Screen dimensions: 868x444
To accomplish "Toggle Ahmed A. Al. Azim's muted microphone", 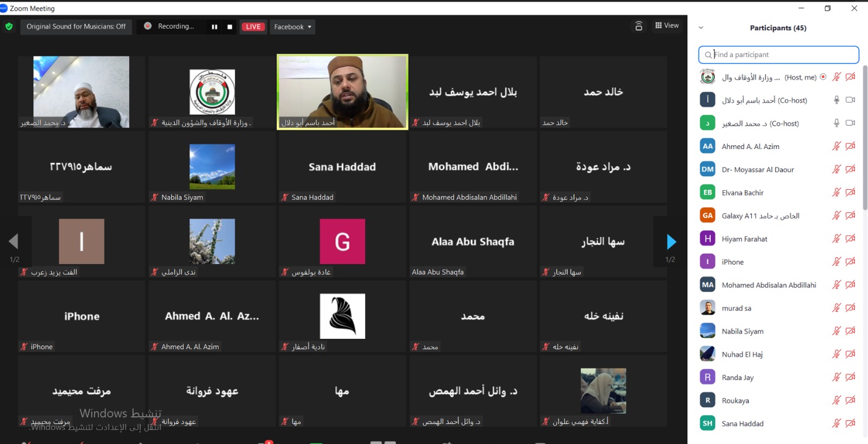I will click(836, 146).
